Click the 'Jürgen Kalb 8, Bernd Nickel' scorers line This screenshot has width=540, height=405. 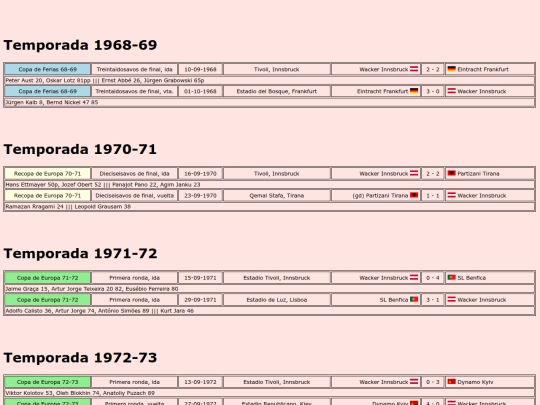(269, 102)
